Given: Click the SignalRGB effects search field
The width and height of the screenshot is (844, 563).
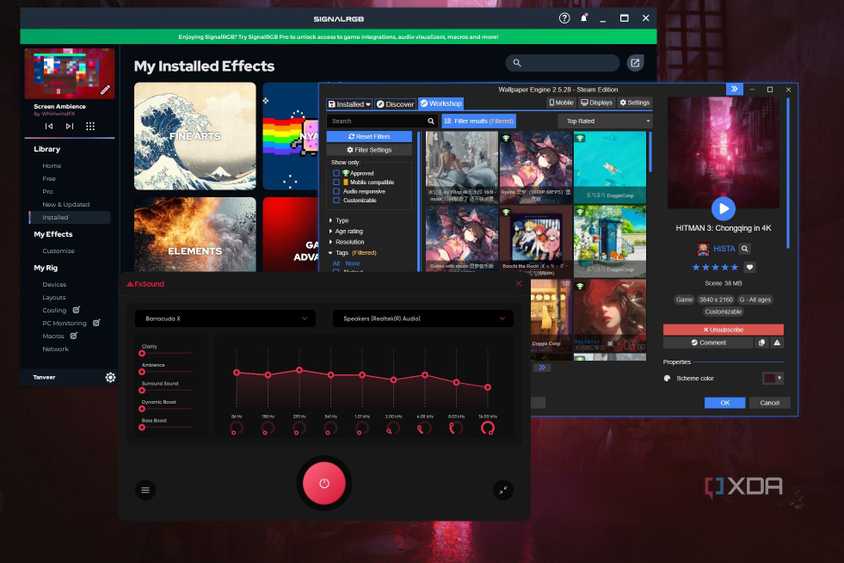Looking at the screenshot, I should 562,63.
